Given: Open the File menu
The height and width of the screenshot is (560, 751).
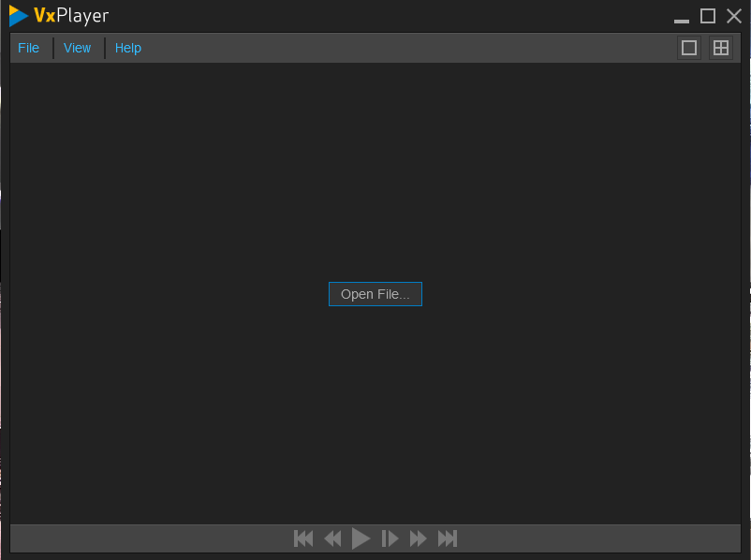Looking at the screenshot, I should coord(28,48).
